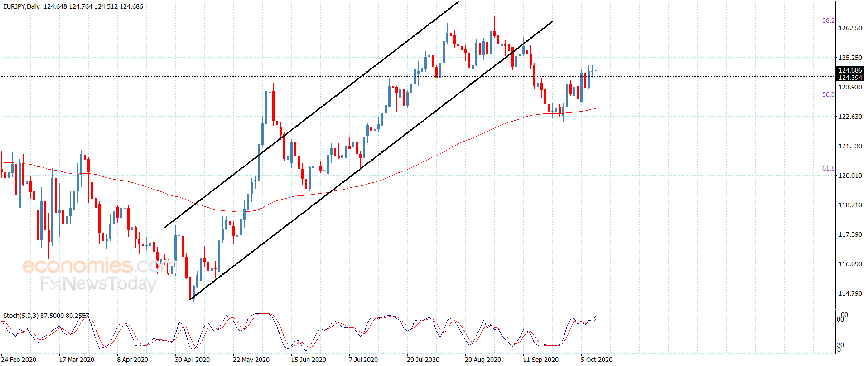Image resolution: width=868 pixels, height=366 pixels.
Task: Click the 123.930 price axis label
Action: point(850,87)
